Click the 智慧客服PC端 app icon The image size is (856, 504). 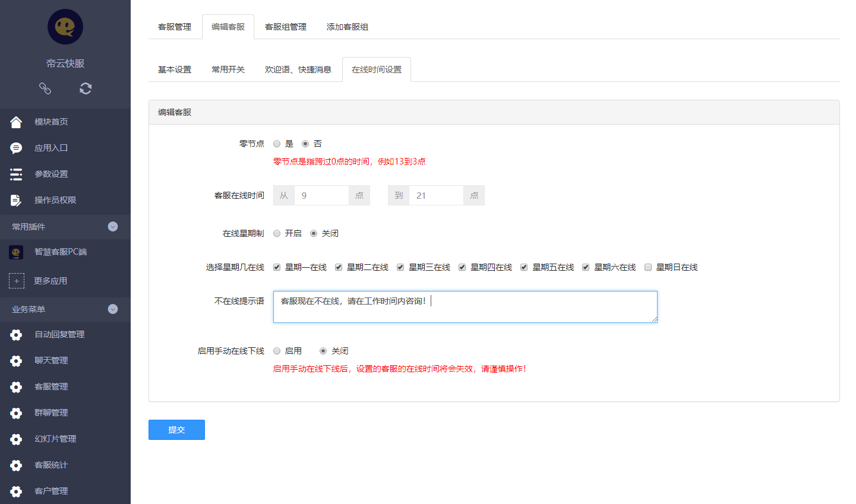16,252
